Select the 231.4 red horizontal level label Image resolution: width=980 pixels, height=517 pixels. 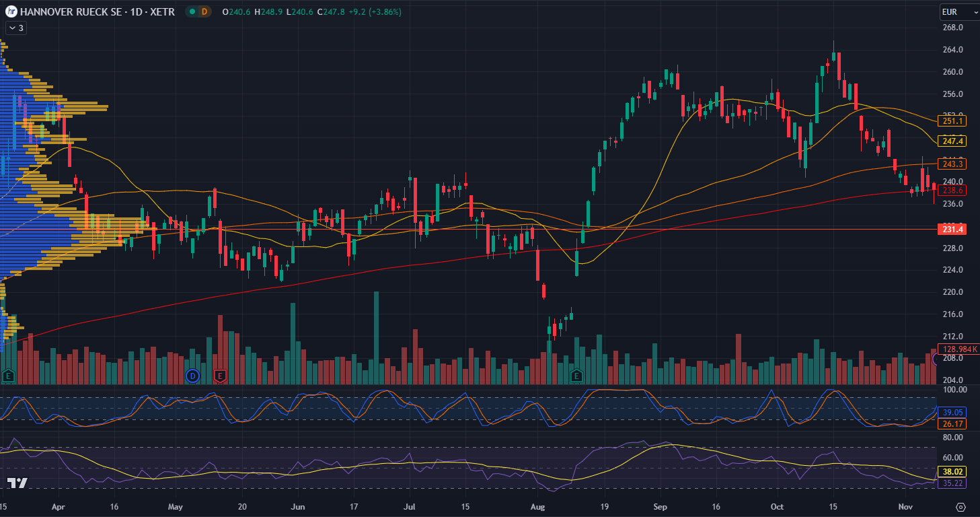click(952, 230)
